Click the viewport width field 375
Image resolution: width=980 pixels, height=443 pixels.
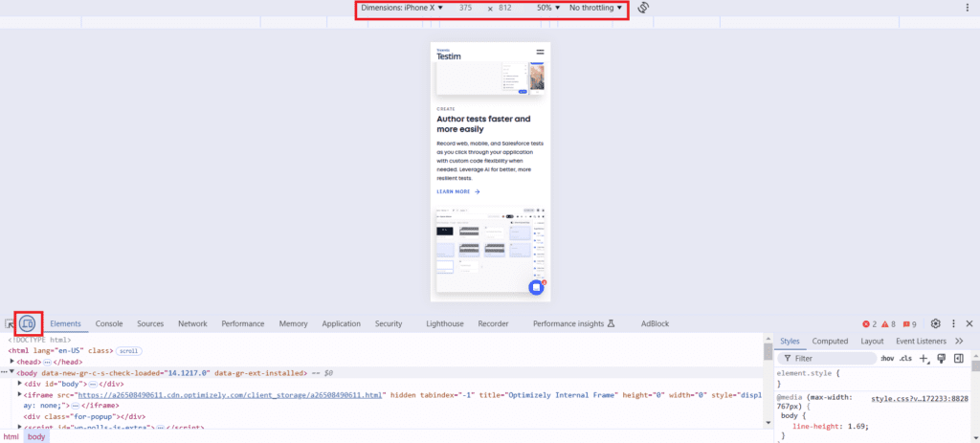466,8
